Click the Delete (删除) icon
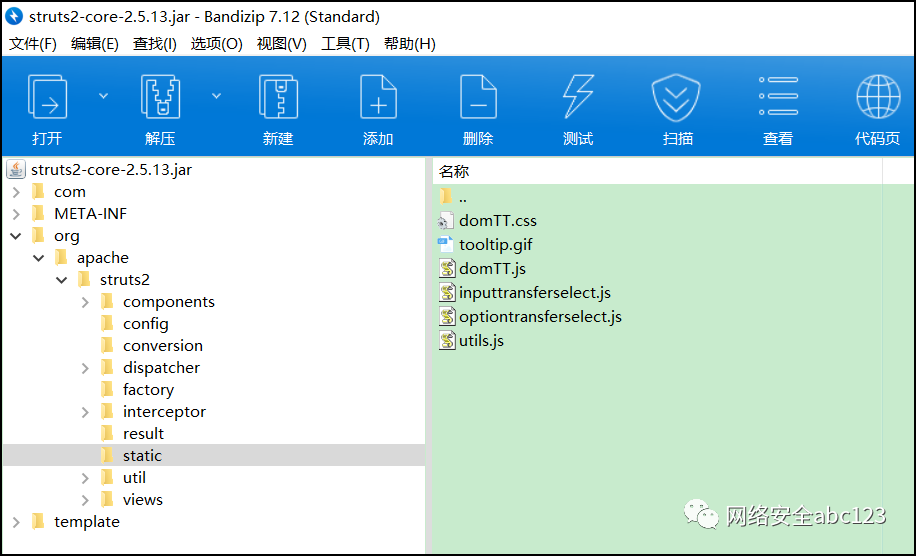Viewport: 916px width, 556px height. (x=478, y=97)
